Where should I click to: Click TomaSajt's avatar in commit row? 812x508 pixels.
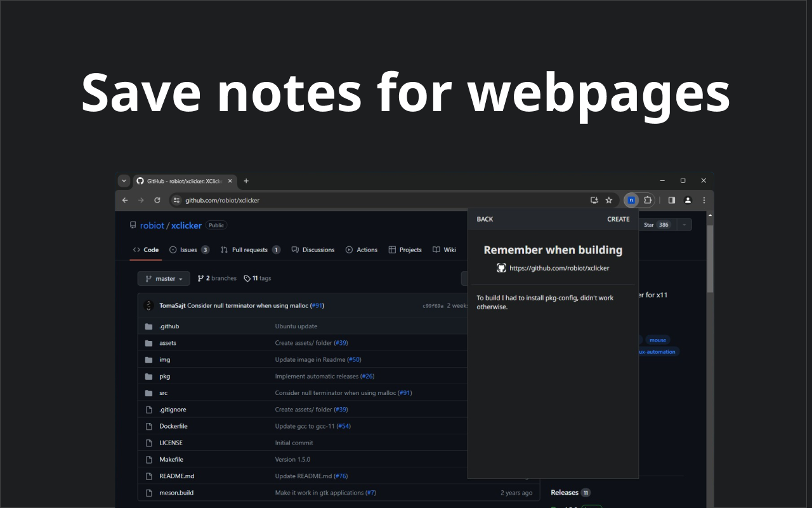(x=148, y=305)
